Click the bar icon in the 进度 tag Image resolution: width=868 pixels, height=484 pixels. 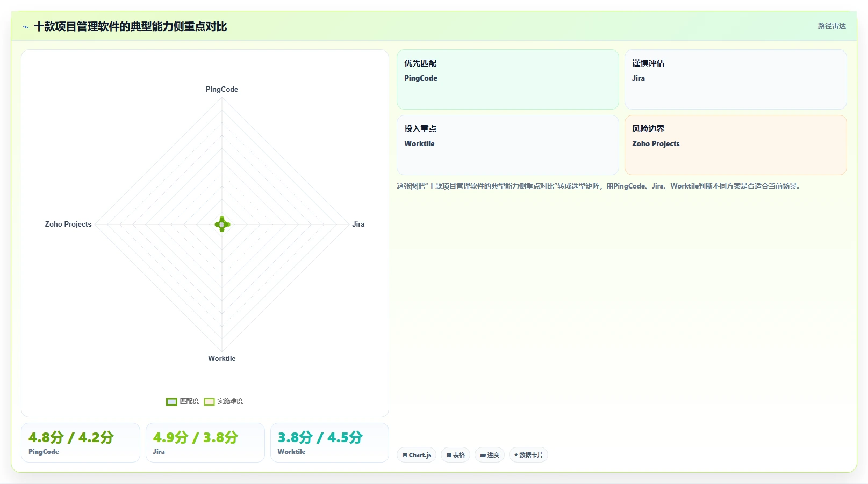483,455
